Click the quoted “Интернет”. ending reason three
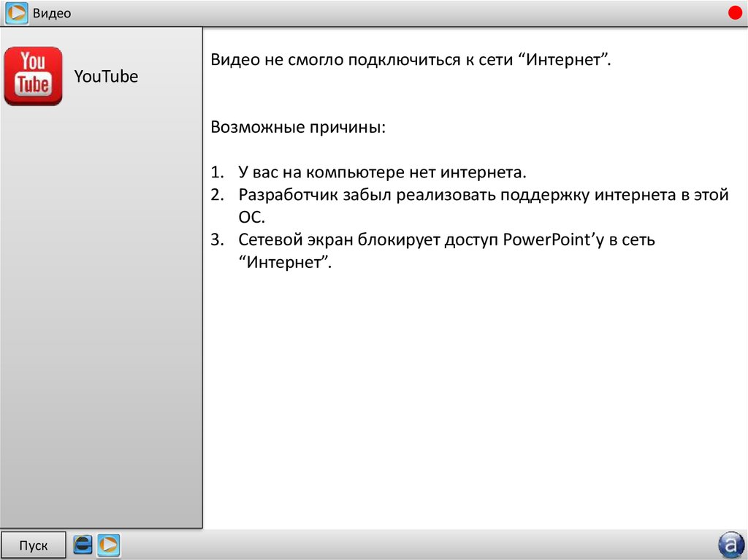 285,262
